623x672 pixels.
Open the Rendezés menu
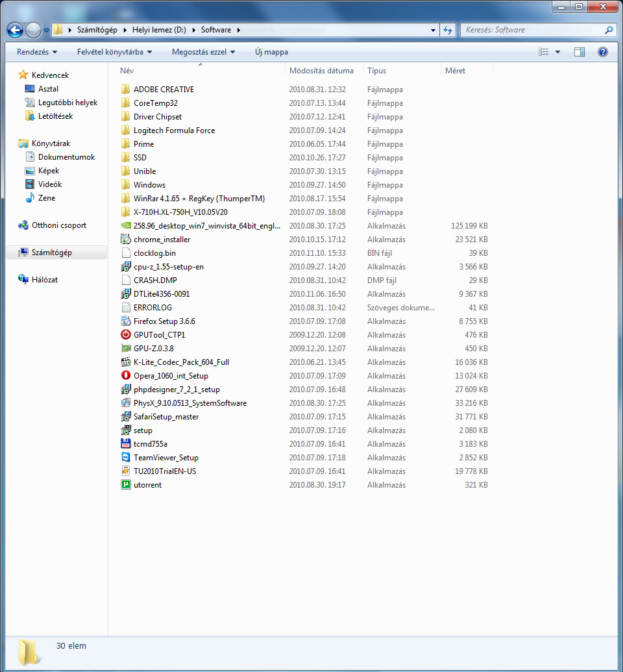coord(37,52)
